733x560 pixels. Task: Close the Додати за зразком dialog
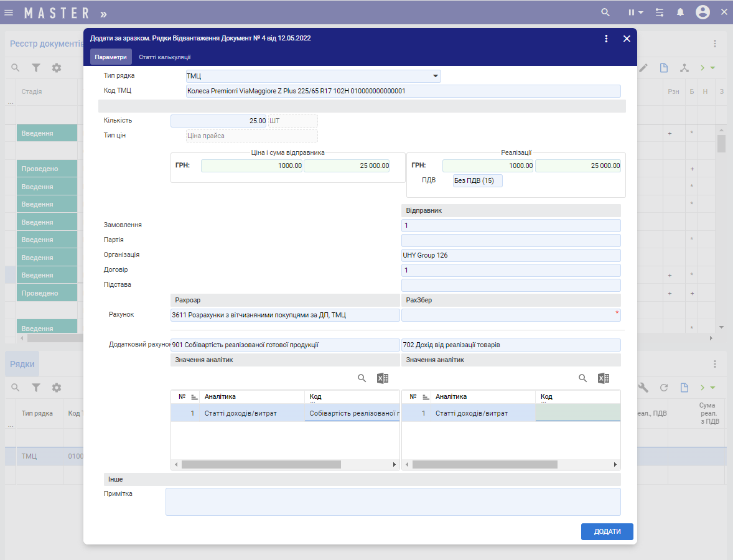627,39
